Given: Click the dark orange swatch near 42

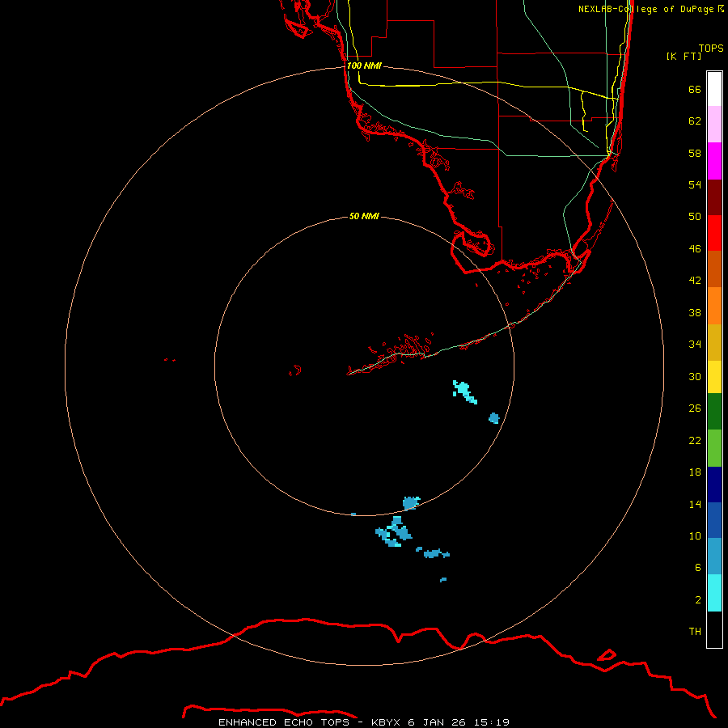Looking at the screenshot, I should 714,269.
